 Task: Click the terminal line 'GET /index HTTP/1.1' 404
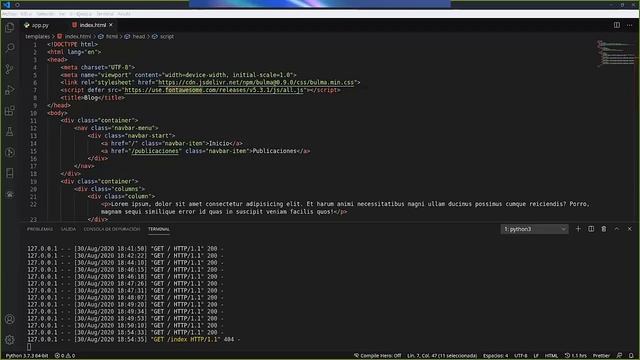point(133,340)
